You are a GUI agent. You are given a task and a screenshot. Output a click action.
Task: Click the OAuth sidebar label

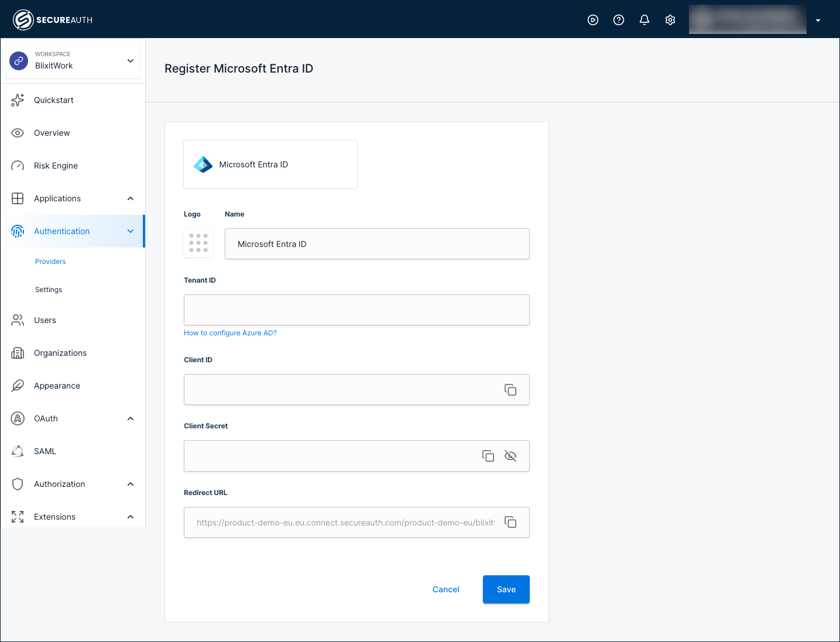pos(46,418)
